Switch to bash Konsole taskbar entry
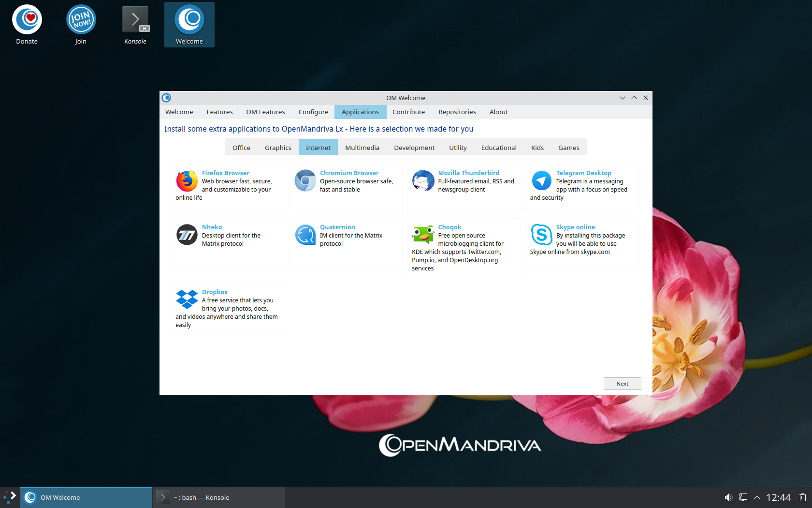Viewport: 812px width, 508px height. [219, 497]
